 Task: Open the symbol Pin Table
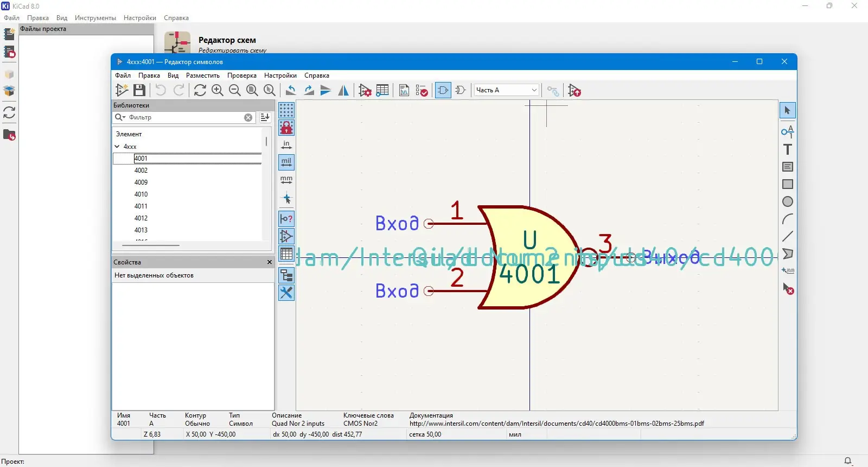(x=382, y=90)
